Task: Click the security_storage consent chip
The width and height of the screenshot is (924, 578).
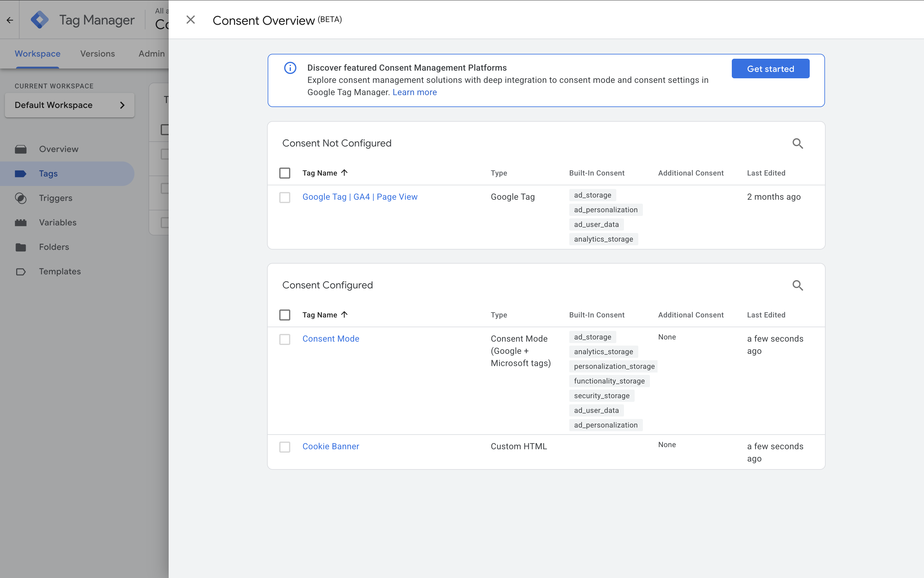Action: point(602,396)
